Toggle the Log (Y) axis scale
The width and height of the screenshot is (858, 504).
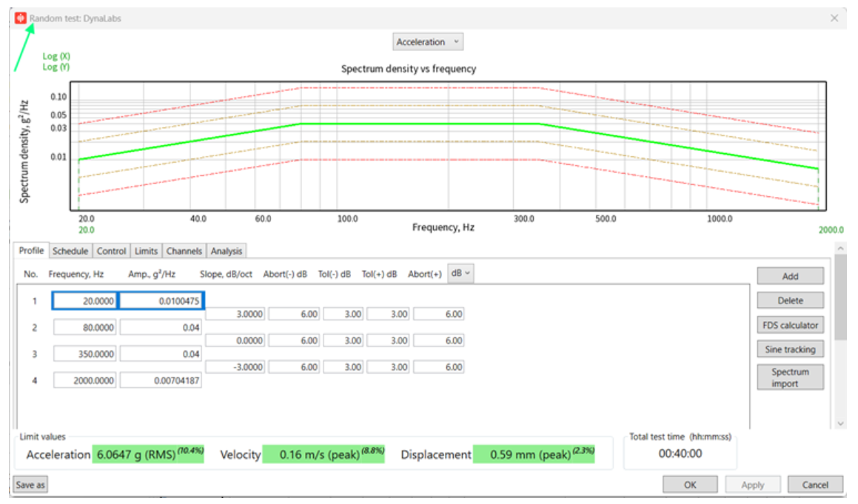[x=56, y=67]
